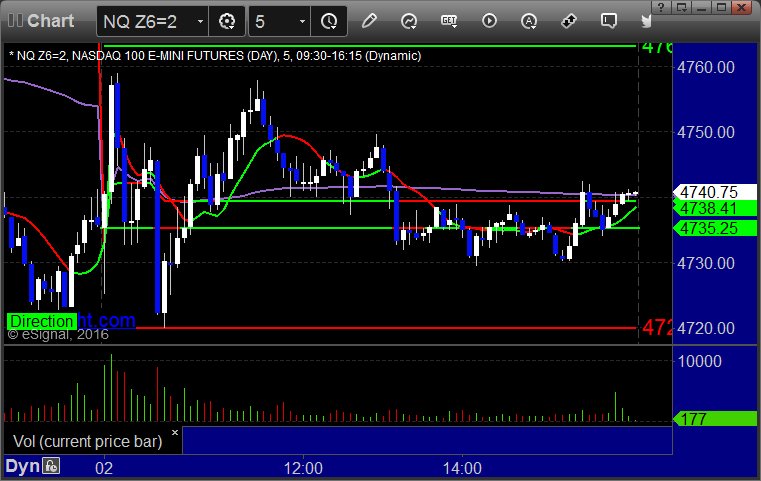Click the green 177 volume marker
The image size is (761, 481).
[715, 419]
